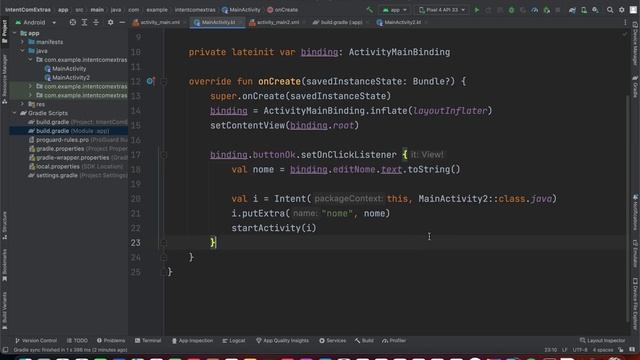Screen dimensions: 640x360
Task: Toggle the tool window bars icon in status bar corner
Action: (x=5, y=350)
